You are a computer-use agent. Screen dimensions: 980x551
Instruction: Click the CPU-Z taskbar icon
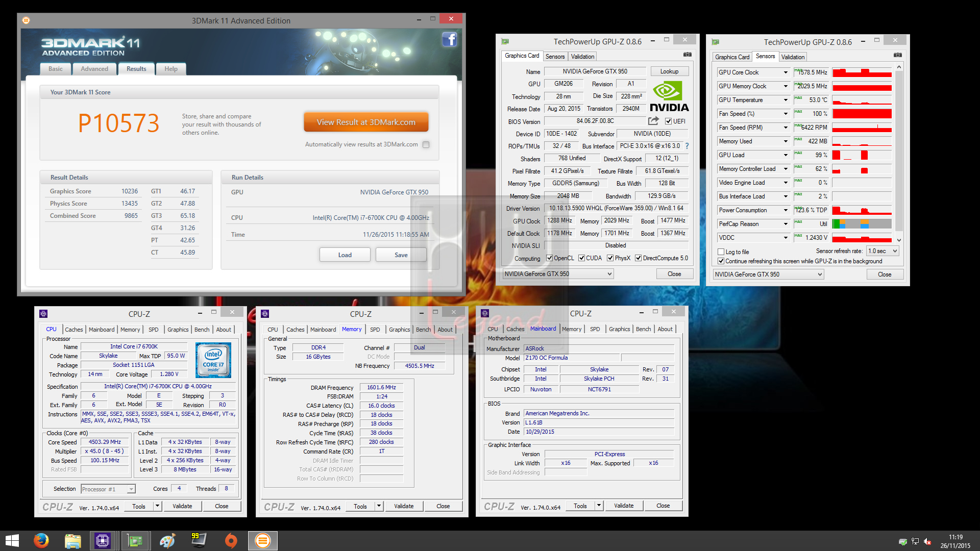point(103,541)
